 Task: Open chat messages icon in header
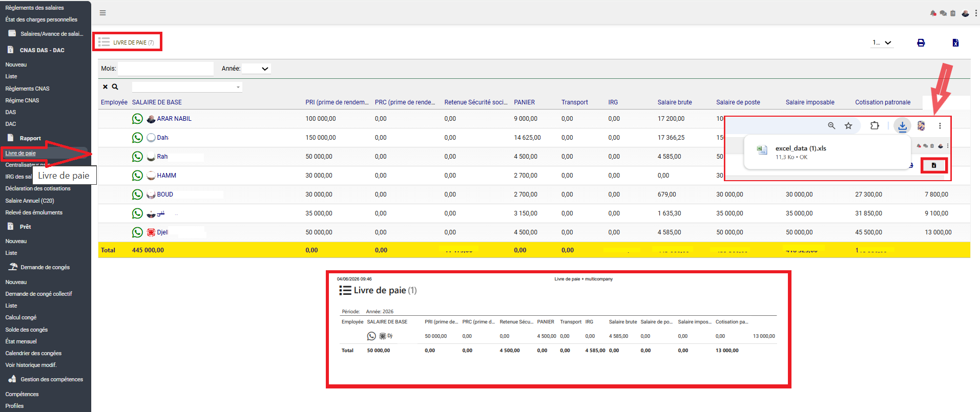pyautogui.click(x=943, y=13)
